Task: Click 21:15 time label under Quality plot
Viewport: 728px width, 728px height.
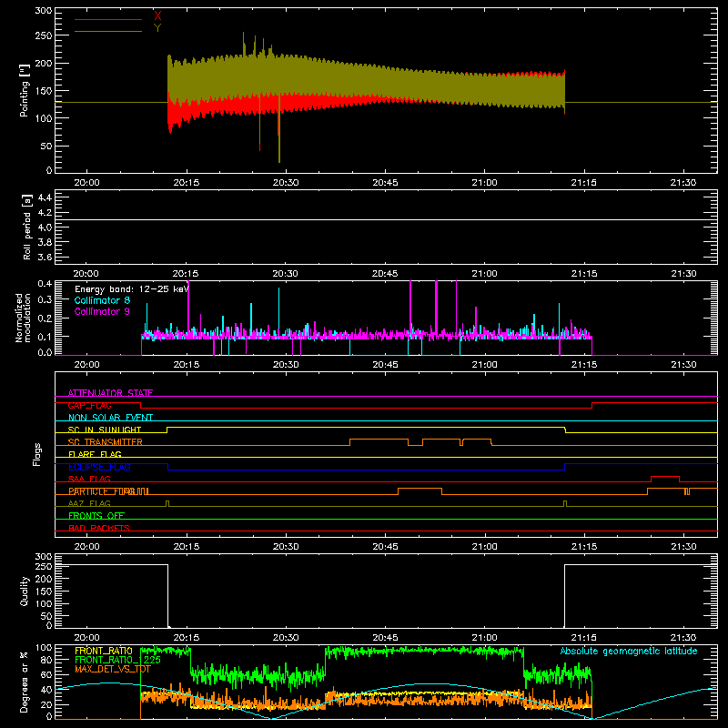Action: [583, 638]
